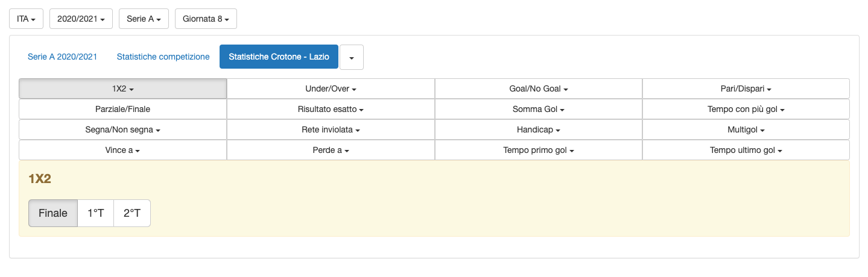
Task: Open the Giornata 8 matchday dropdown
Action: coord(206,19)
